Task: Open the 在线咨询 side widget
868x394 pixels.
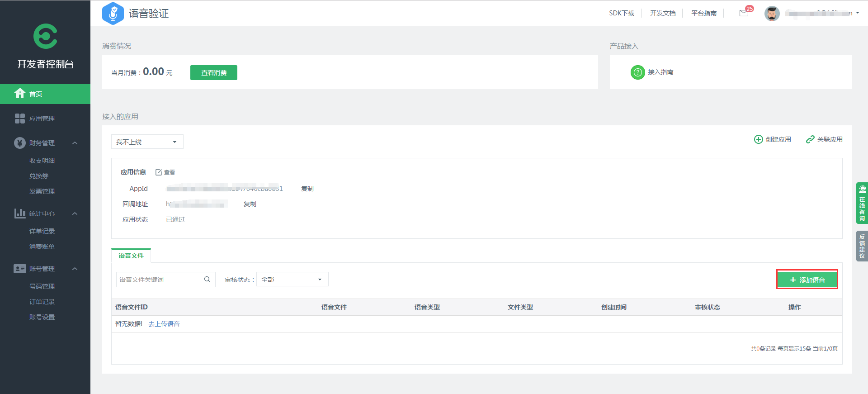Action: 862,203
